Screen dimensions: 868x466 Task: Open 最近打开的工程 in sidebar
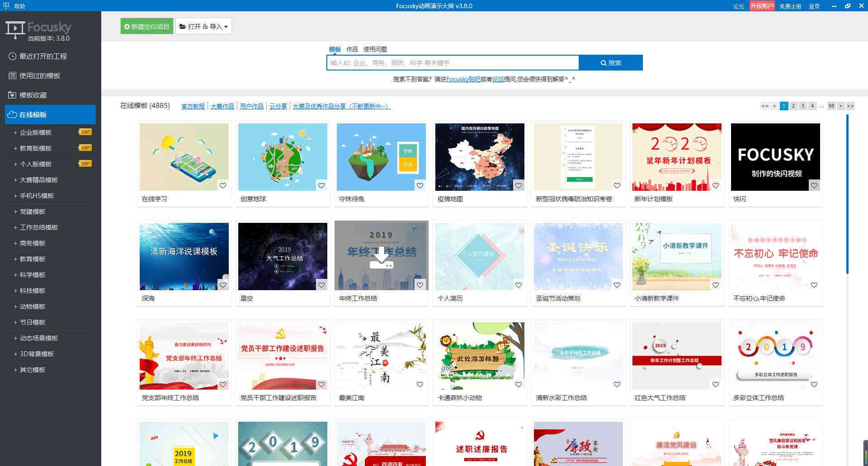50,56
